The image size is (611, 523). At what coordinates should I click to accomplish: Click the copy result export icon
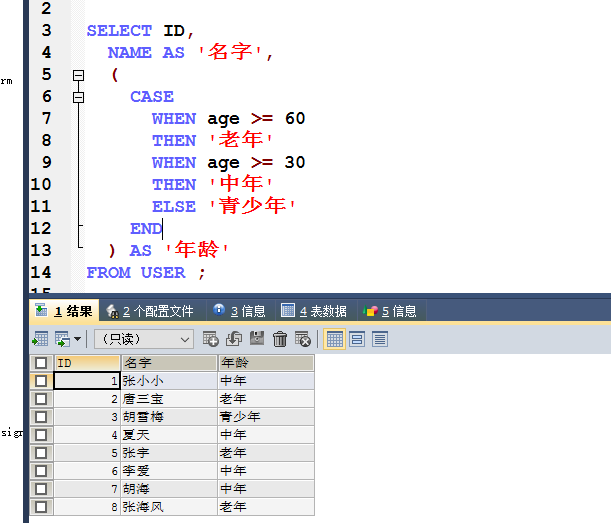62,339
